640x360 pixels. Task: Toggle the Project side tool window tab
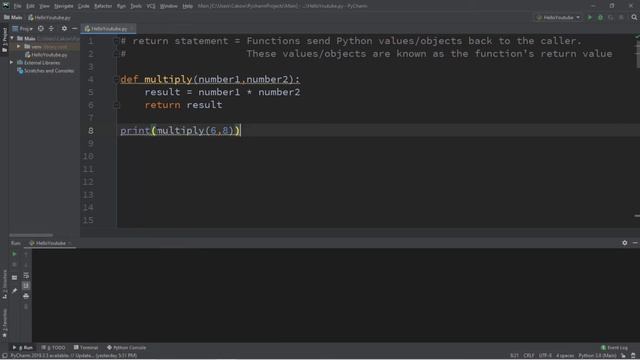click(4, 40)
